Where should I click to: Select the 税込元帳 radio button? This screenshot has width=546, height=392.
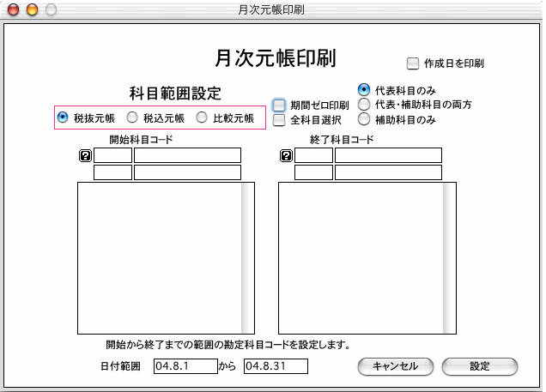(x=132, y=118)
